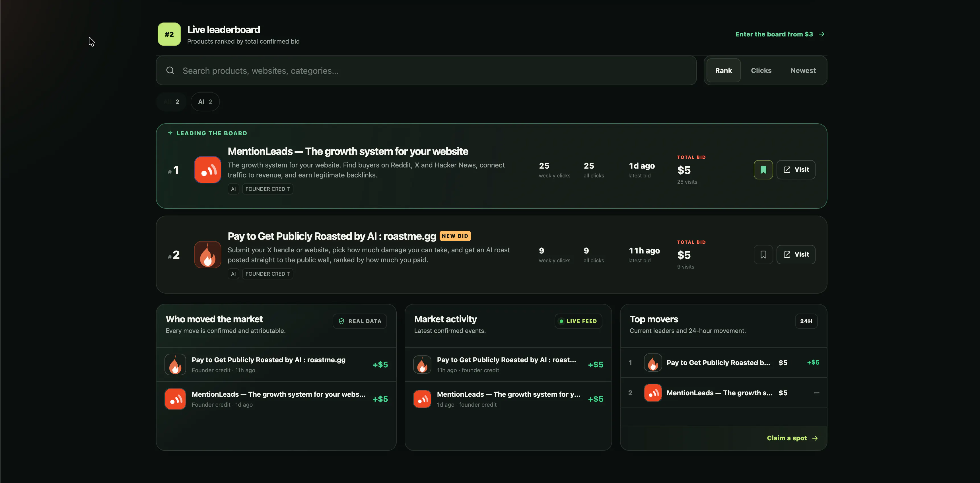
Task: Click the REAL DATA badge
Action: point(359,321)
